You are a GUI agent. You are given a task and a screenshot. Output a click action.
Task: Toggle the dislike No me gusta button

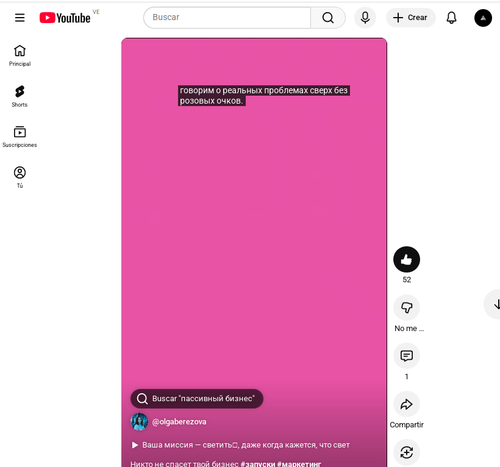pyautogui.click(x=406, y=307)
